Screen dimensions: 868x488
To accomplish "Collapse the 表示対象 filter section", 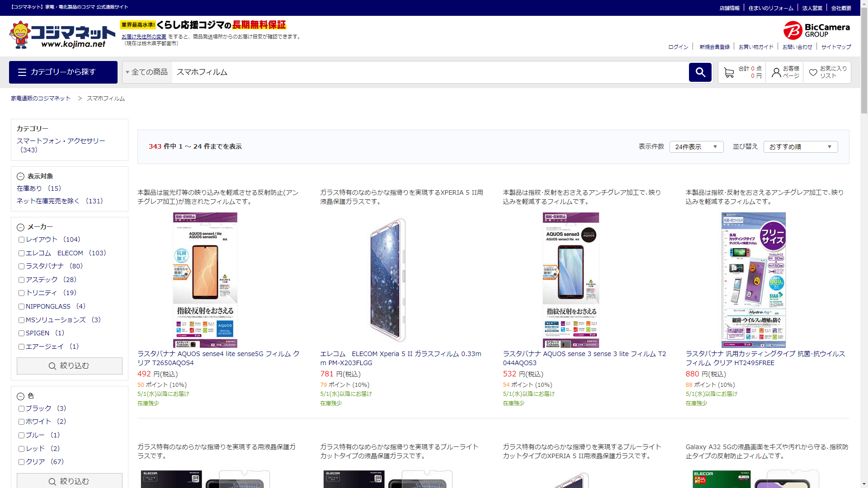I will point(20,177).
